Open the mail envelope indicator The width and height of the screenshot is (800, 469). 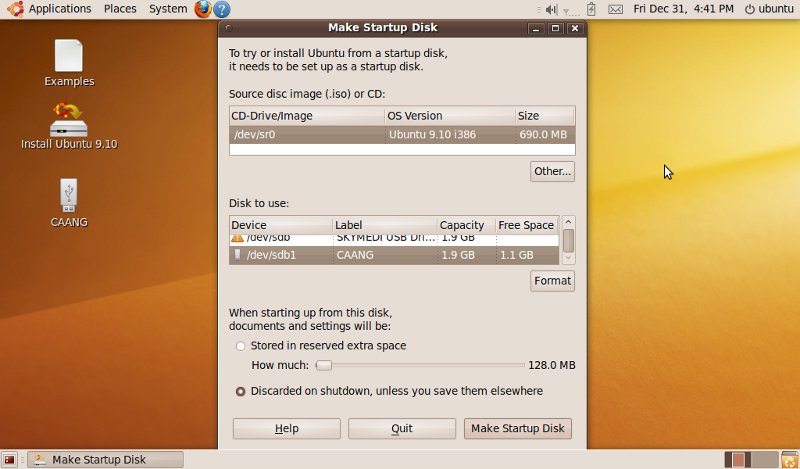pyautogui.click(x=615, y=9)
